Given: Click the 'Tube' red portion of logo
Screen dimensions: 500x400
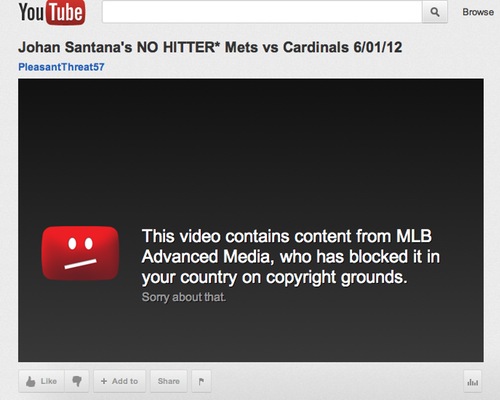Looking at the screenshot, I should click(66, 12).
